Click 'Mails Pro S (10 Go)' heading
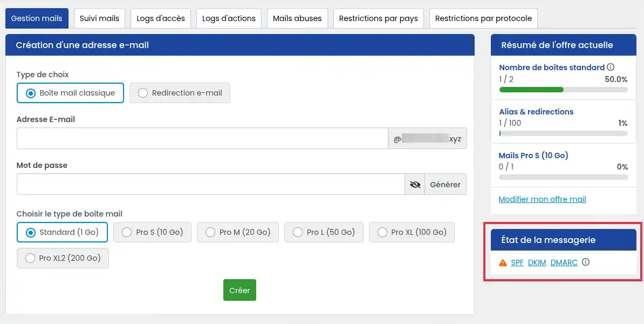 pos(533,156)
